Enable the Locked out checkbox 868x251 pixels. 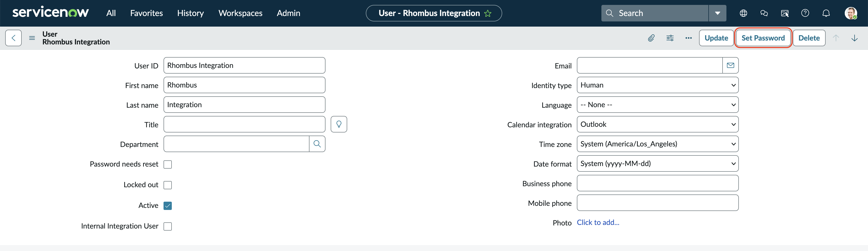pyautogui.click(x=167, y=185)
